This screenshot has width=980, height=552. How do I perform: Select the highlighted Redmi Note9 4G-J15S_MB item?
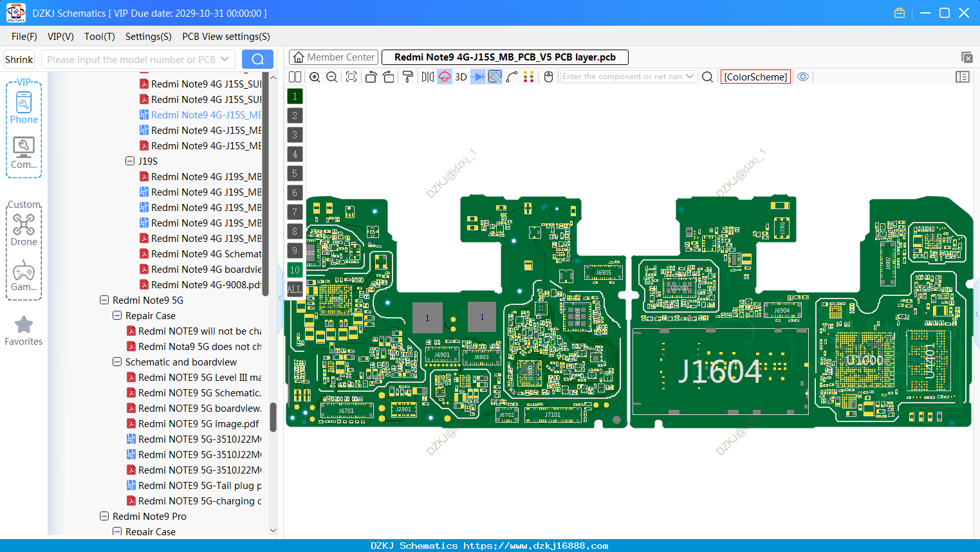click(200, 115)
